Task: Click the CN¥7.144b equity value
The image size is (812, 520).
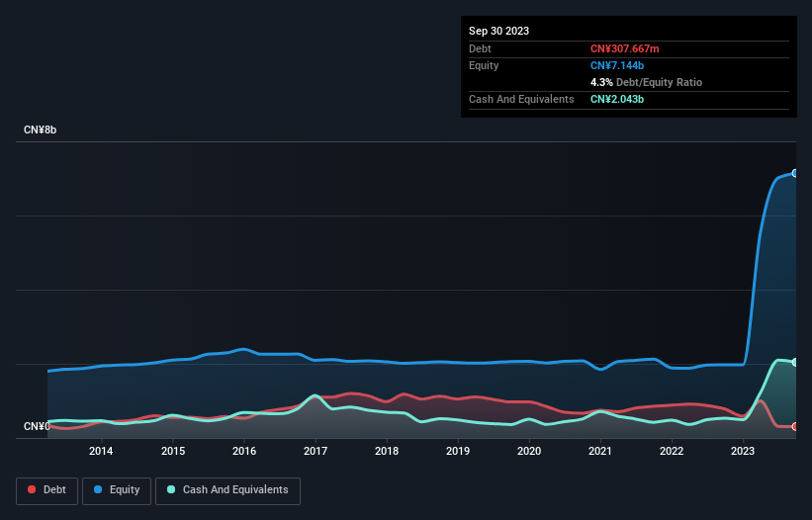Action: point(617,65)
